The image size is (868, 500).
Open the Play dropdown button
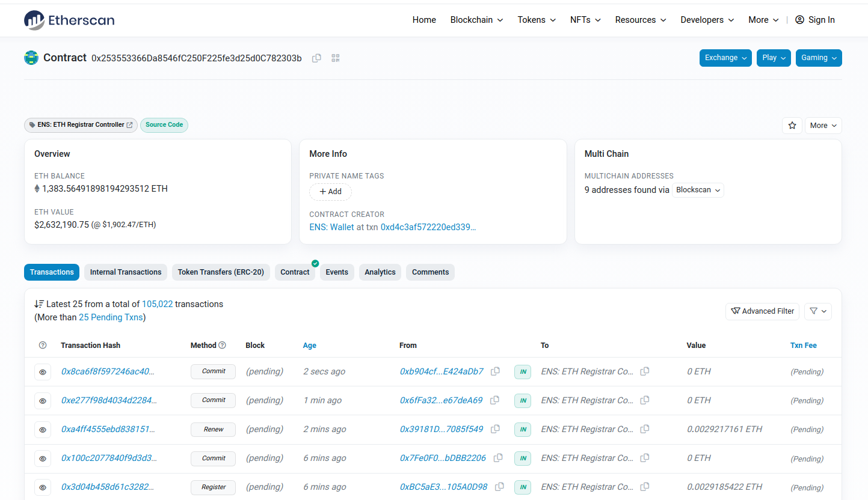pos(774,58)
